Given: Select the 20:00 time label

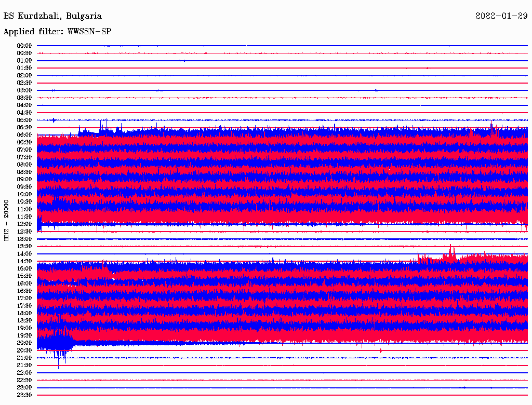Looking at the screenshot, I should [24, 343].
